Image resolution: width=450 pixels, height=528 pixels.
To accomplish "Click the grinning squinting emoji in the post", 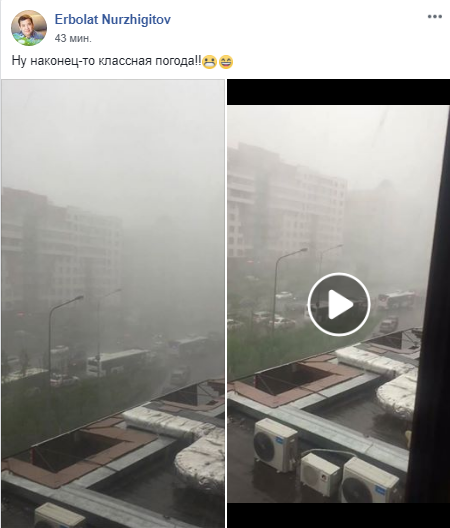I will point(226,62).
